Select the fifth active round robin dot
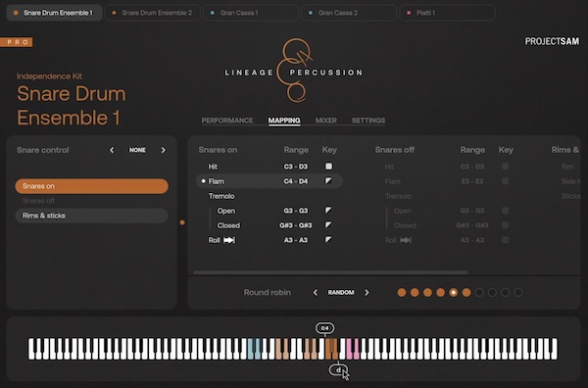The width and height of the screenshot is (588, 388). (x=454, y=292)
